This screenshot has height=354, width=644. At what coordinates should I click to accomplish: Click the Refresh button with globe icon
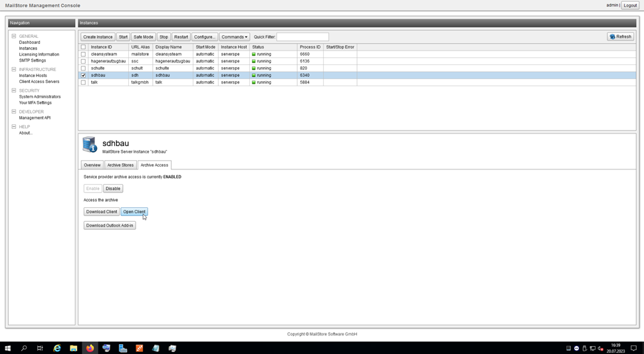pyautogui.click(x=620, y=37)
